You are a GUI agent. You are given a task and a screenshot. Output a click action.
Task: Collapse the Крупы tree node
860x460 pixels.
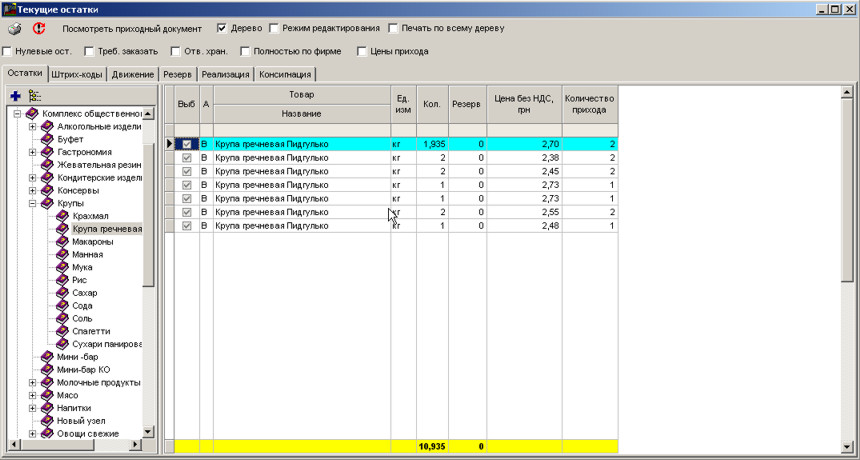click(32, 203)
